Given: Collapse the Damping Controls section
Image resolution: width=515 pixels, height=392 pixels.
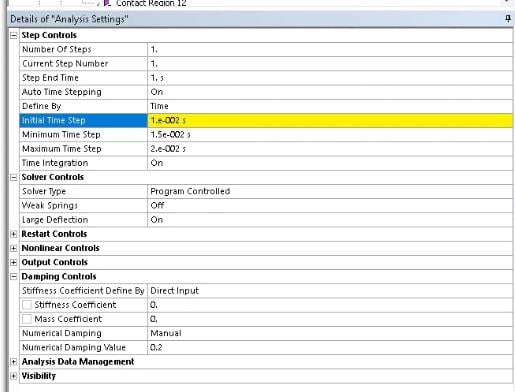Looking at the screenshot, I should coord(13,277).
